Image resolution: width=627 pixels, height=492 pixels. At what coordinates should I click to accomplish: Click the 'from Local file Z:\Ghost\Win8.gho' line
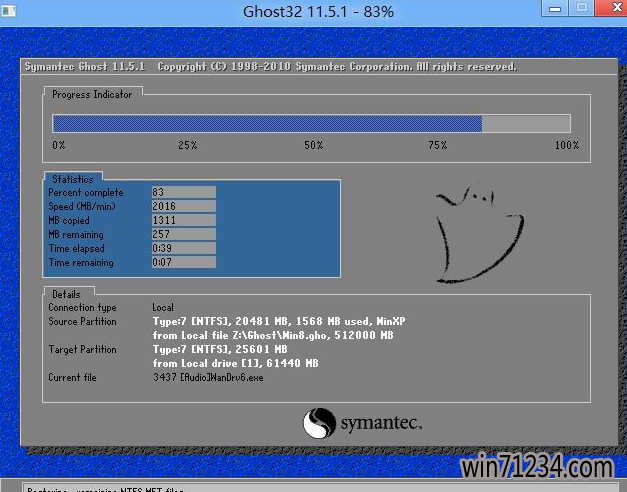273,335
